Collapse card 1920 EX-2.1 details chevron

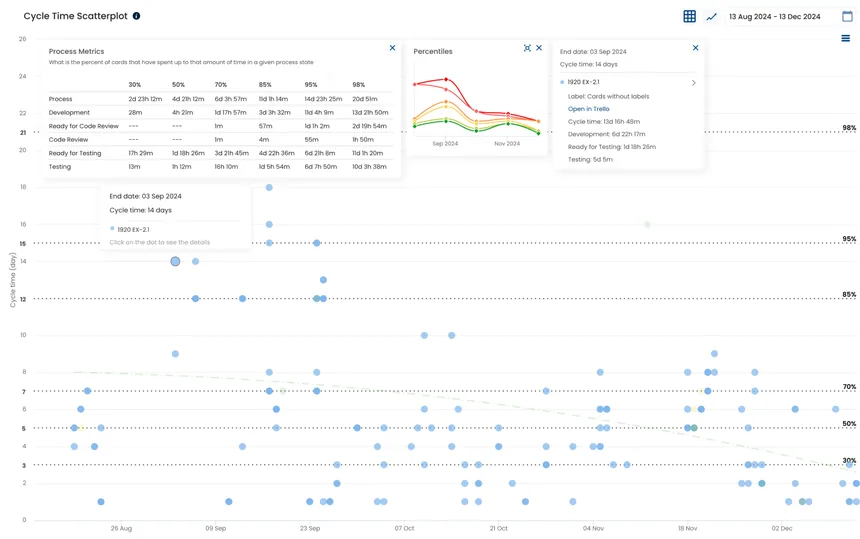click(693, 83)
